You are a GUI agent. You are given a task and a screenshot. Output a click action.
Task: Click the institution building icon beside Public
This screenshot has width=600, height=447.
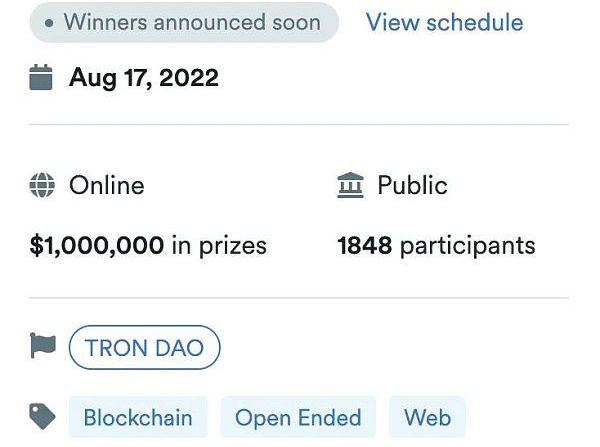pos(351,185)
